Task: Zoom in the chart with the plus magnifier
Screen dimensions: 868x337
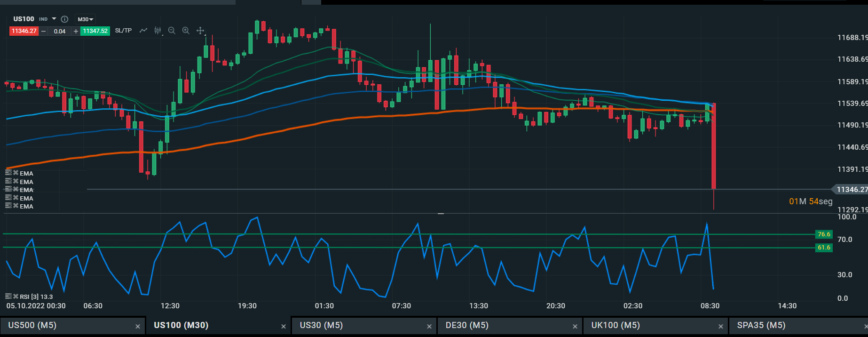Action: pyautogui.click(x=186, y=31)
